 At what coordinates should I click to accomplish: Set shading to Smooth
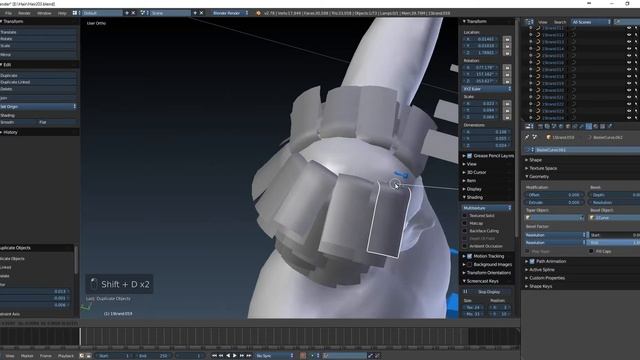point(18,122)
